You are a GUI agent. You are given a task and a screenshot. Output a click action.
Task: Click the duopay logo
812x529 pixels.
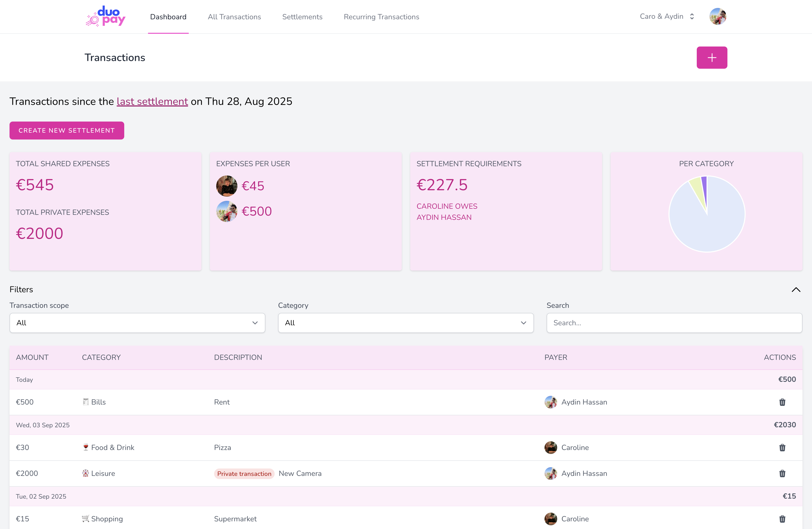pyautogui.click(x=105, y=16)
